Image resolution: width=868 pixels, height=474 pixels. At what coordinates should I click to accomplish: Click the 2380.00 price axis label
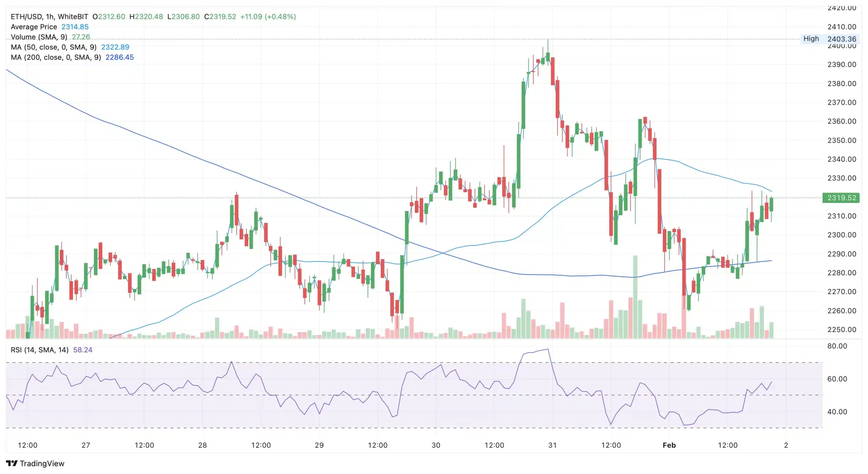842,83
